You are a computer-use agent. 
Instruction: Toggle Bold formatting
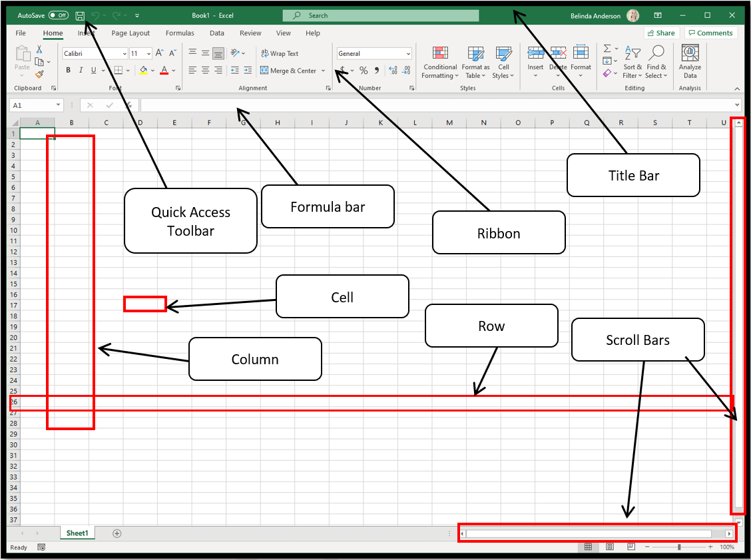pos(68,71)
